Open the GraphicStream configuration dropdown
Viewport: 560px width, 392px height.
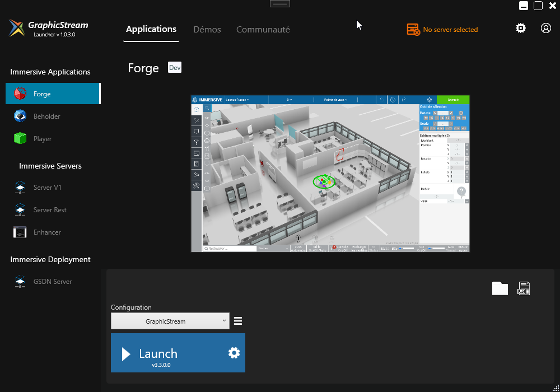point(170,321)
